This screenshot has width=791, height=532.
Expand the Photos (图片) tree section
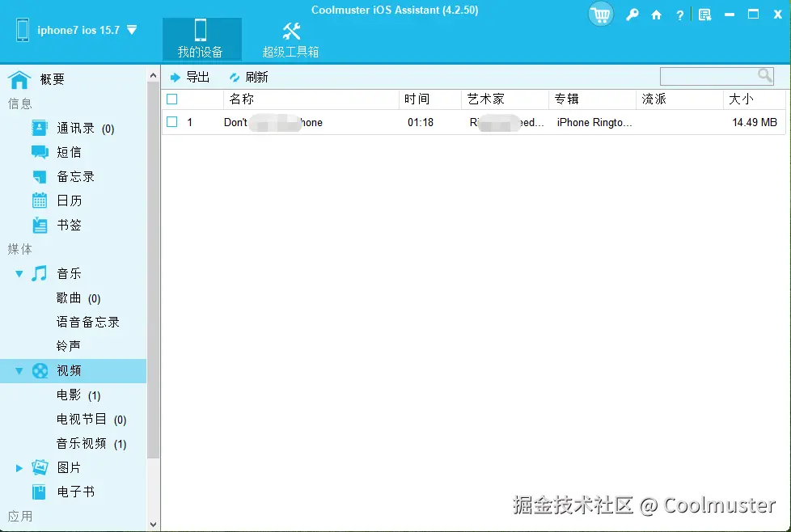click(20, 467)
